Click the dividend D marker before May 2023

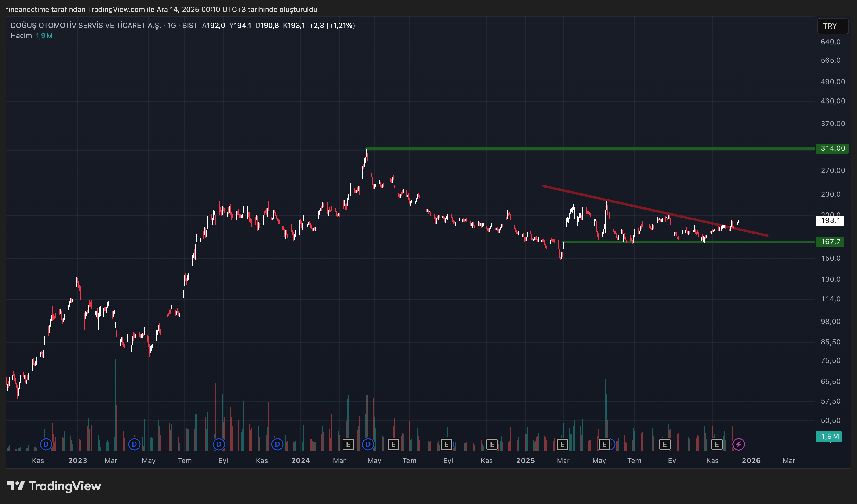[134, 444]
